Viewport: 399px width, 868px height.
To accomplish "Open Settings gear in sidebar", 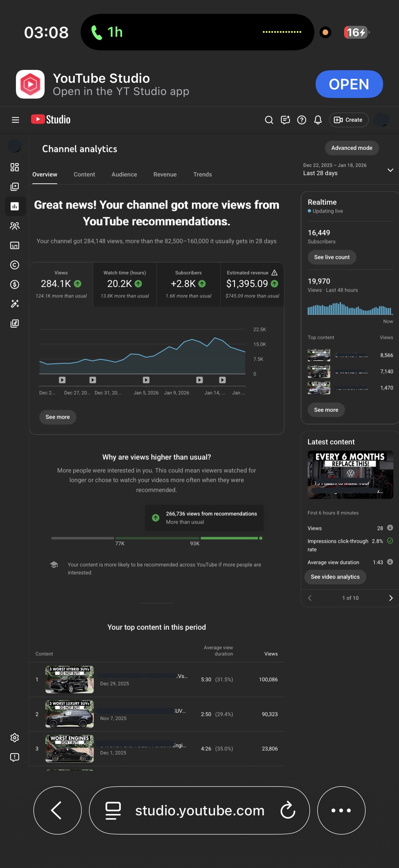I will [15, 738].
